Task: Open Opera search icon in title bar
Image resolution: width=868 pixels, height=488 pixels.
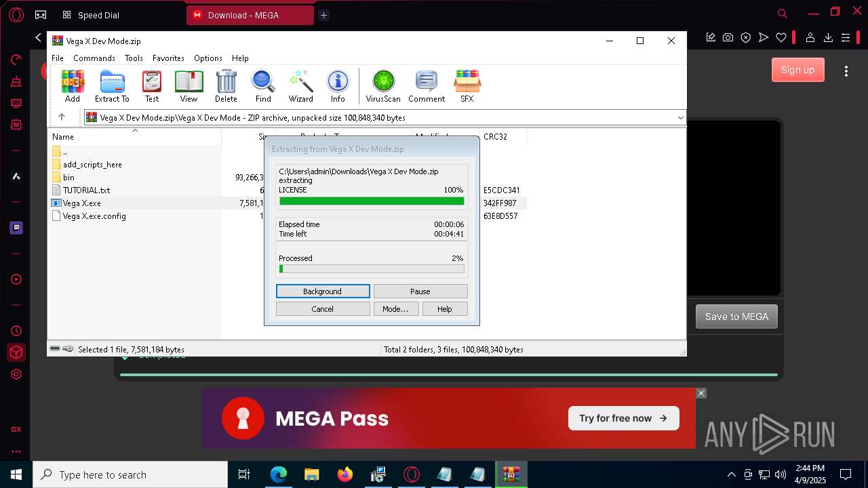Action: point(783,14)
